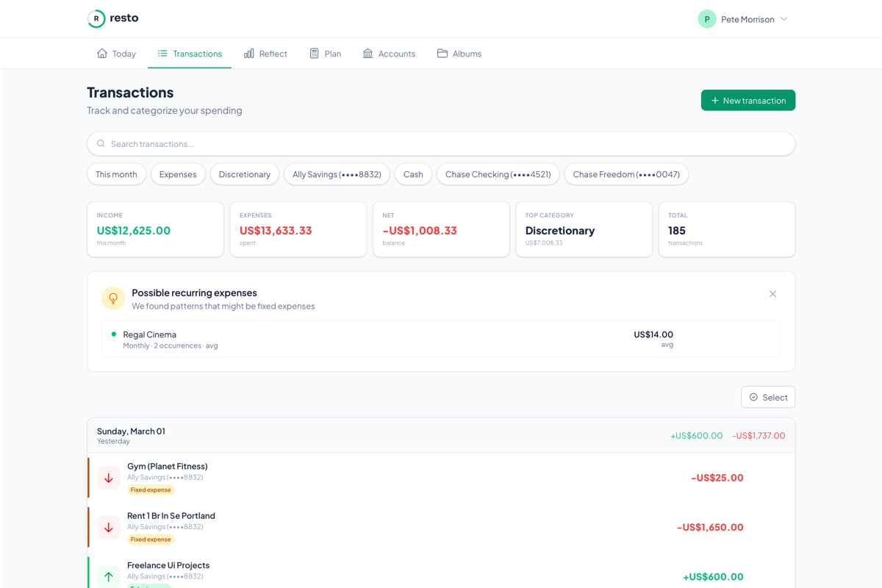Click the green up arrow on Freelance Ui Projects

(108, 576)
